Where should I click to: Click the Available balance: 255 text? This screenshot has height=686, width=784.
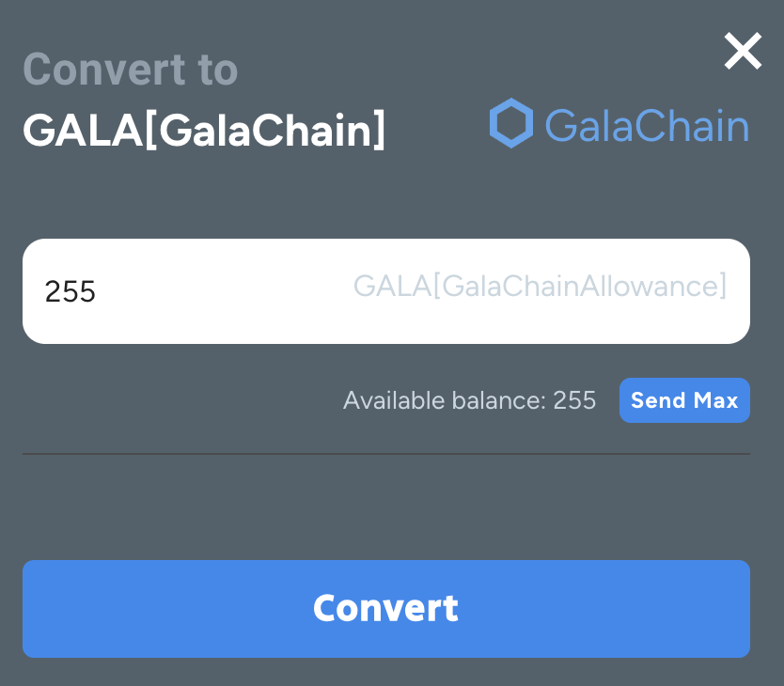469,400
